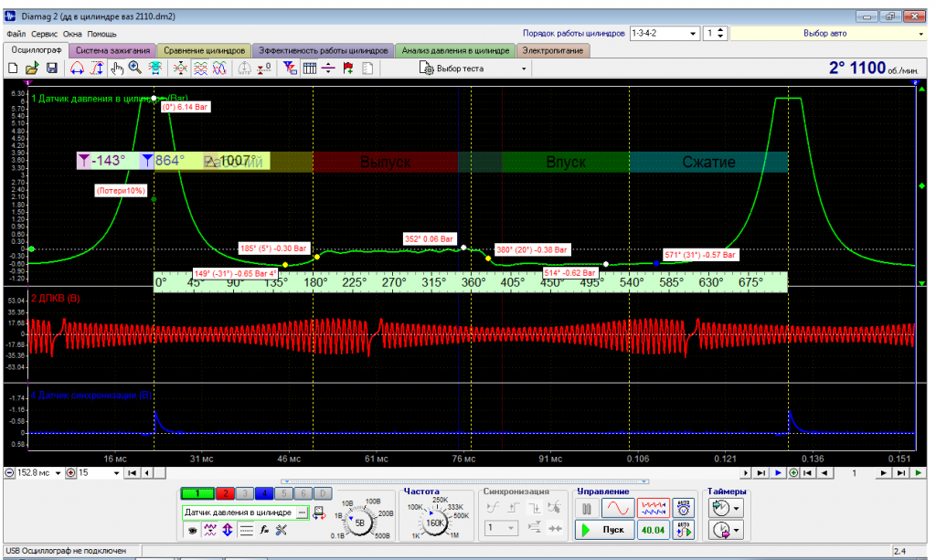Toggle channel 5 button

[284, 493]
